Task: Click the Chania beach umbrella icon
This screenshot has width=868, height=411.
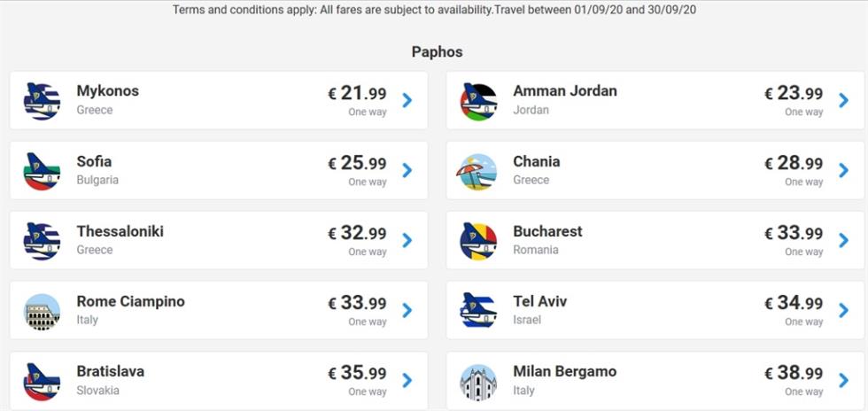Action: click(x=479, y=171)
